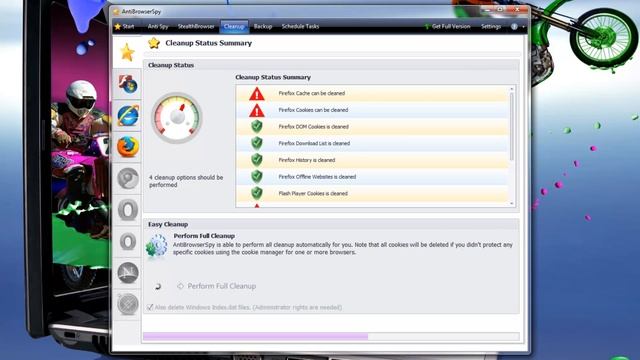Select 'Flash Player Cookies is cleaned' row
This screenshot has width=640, height=360.
(x=372, y=194)
